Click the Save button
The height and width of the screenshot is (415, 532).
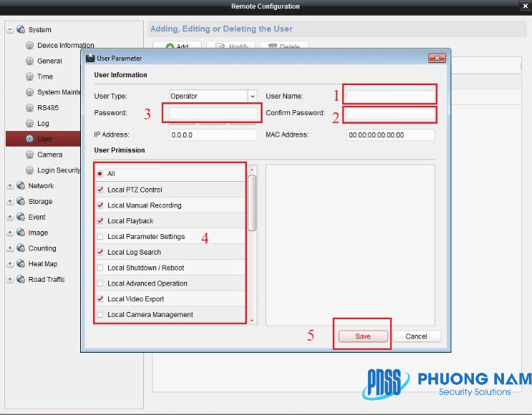363,336
